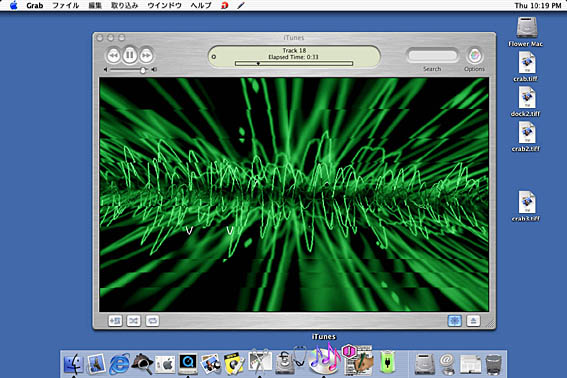Open the 取り込み menu

[x=124, y=5]
